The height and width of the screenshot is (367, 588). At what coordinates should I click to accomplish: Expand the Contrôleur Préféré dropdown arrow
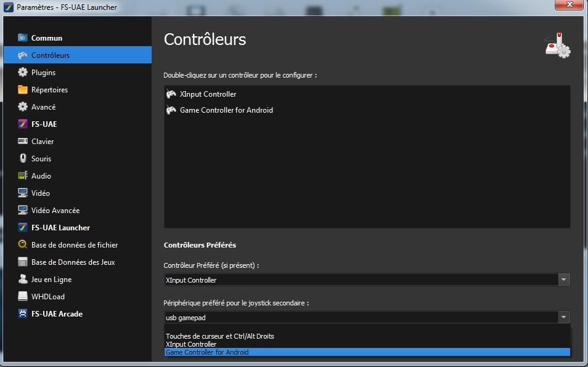[563, 280]
